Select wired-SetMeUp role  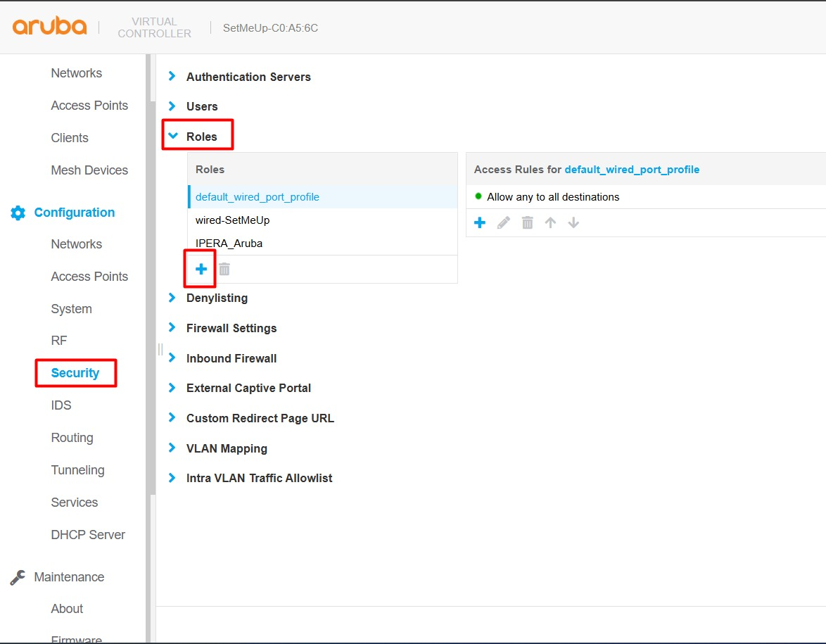click(x=322, y=220)
